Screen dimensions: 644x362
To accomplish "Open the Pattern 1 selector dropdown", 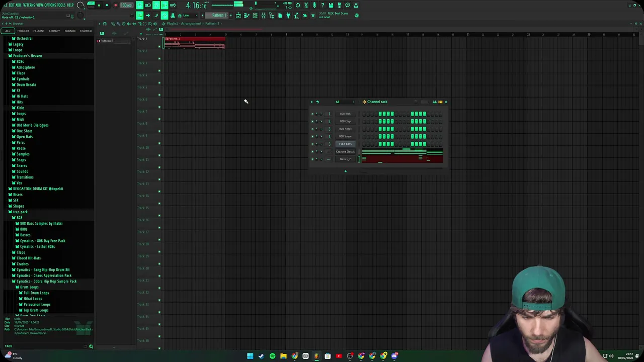I will click(x=219, y=16).
